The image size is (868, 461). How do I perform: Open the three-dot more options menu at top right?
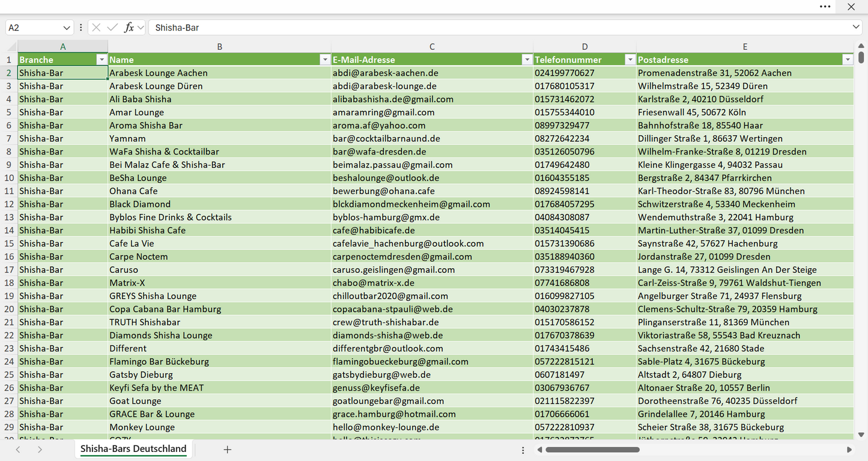(825, 7)
